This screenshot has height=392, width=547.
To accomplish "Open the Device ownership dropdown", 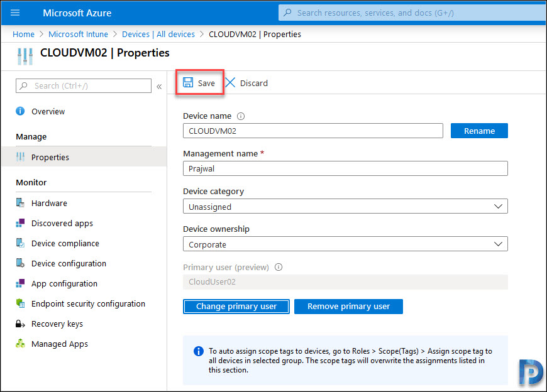I will [x=345, y=244].
